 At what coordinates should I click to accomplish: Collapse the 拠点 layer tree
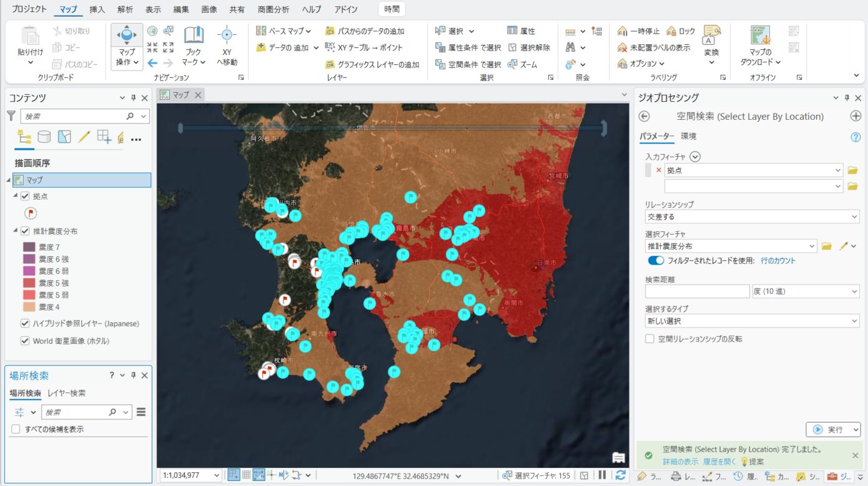click(x=16, y=196)
